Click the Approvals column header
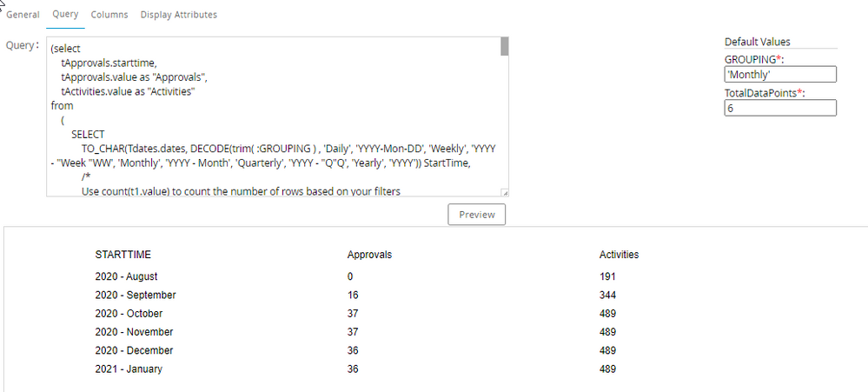 point(369,255)
